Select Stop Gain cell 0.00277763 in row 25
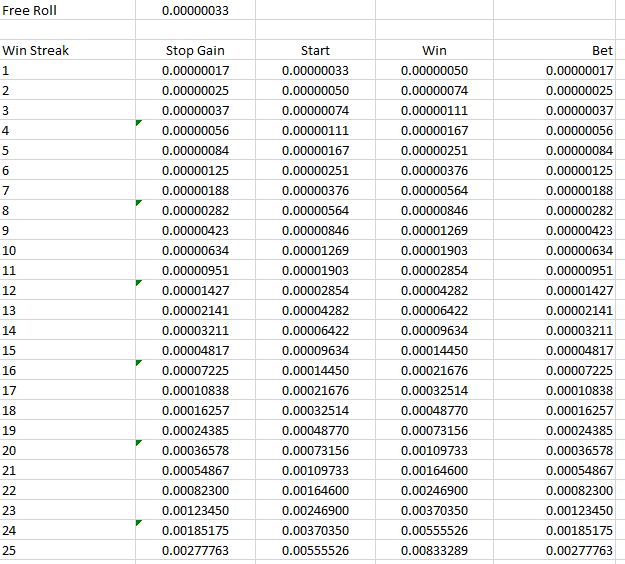Image resolution: width=625 pixels, height=564 pixels. tap(195, 550)
